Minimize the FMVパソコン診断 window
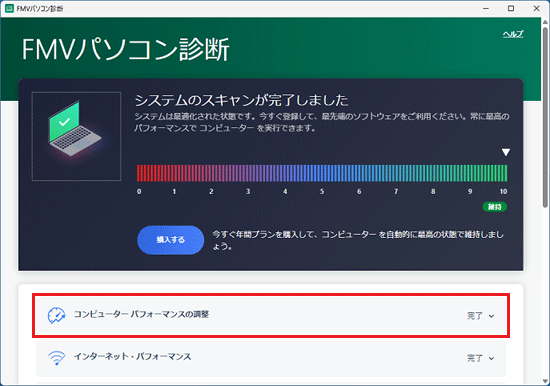 tap(486, 8)
